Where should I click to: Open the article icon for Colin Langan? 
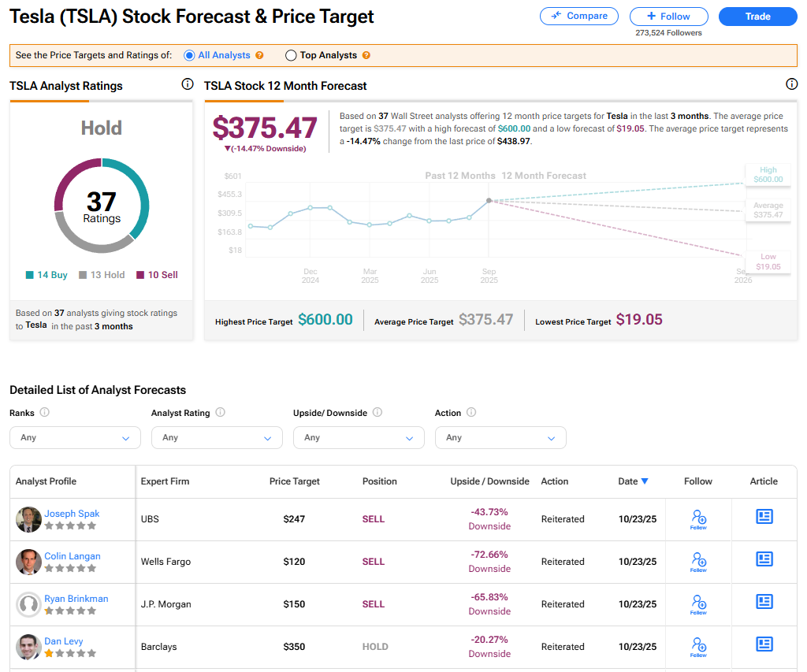[x=764, y=559]
